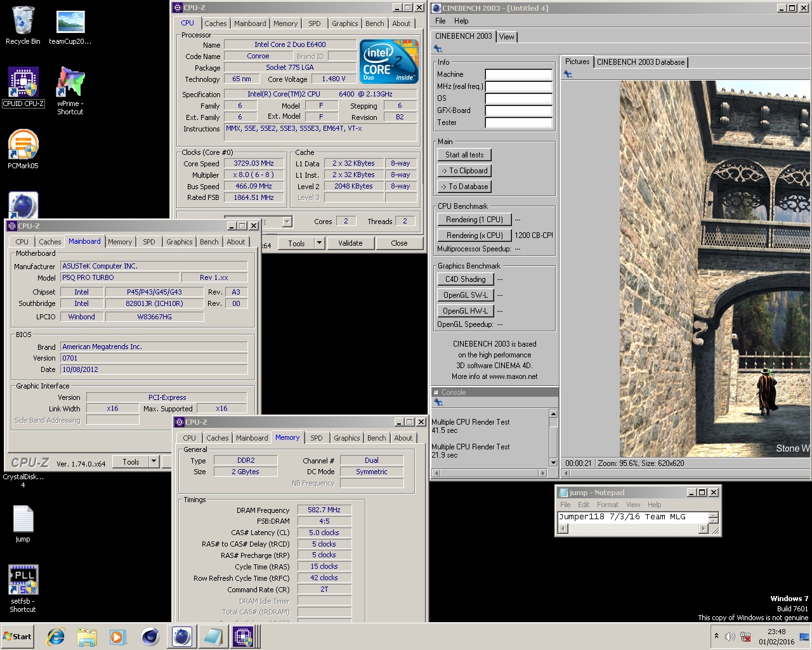Click the MHz (real freq.) input field
The width and height of the screenshot is (812, 650).
[x=518, y=86]
